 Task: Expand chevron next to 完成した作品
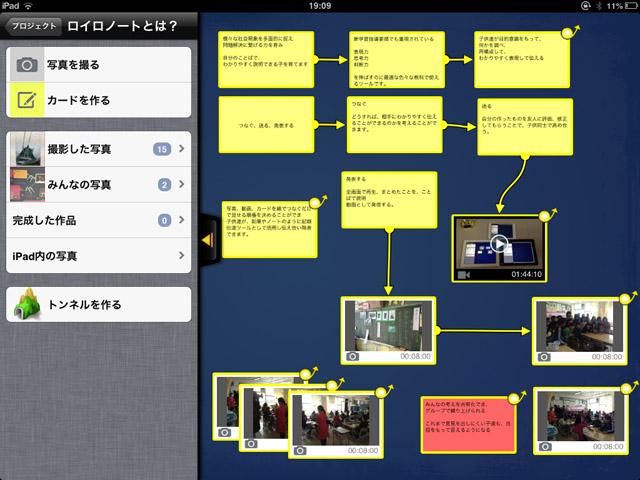182,220
